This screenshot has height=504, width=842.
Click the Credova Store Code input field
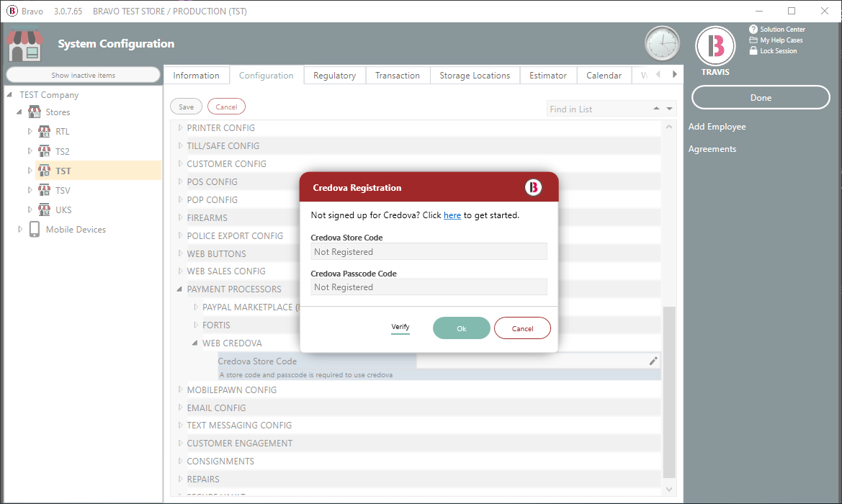pyautogui.click(x=429, y=252)
